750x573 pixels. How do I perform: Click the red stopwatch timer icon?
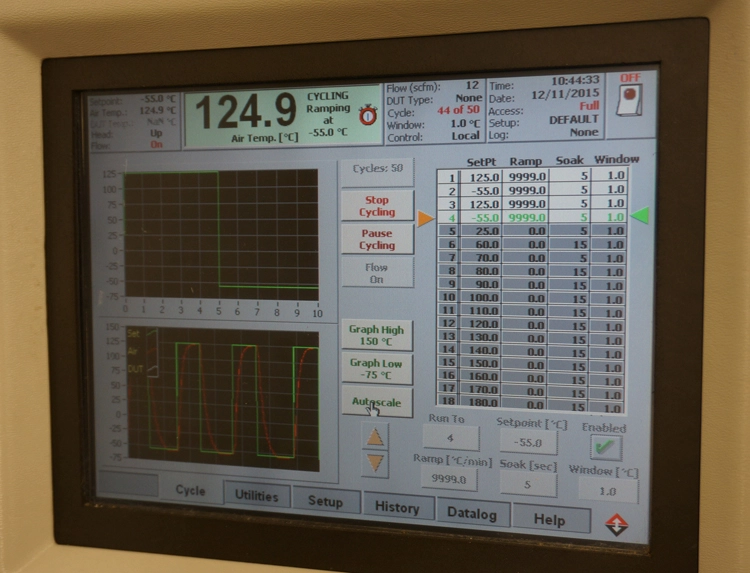point(368,115)
